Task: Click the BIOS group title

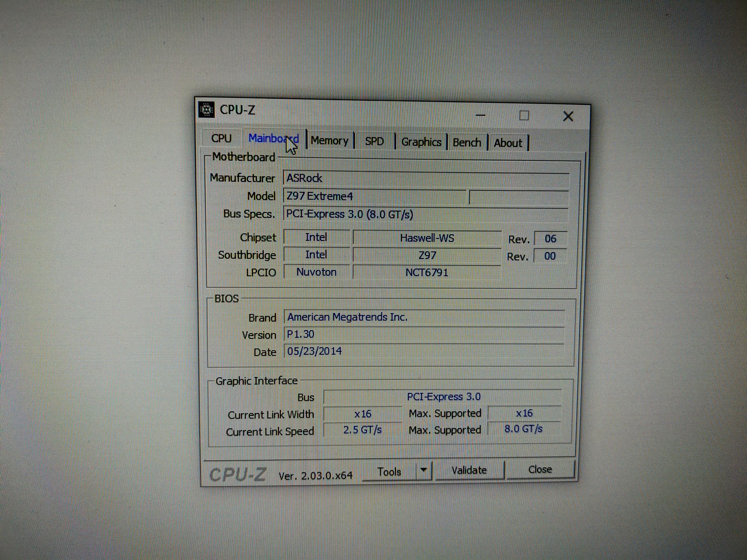Action: pyautogui.click(x=226, y=299)
